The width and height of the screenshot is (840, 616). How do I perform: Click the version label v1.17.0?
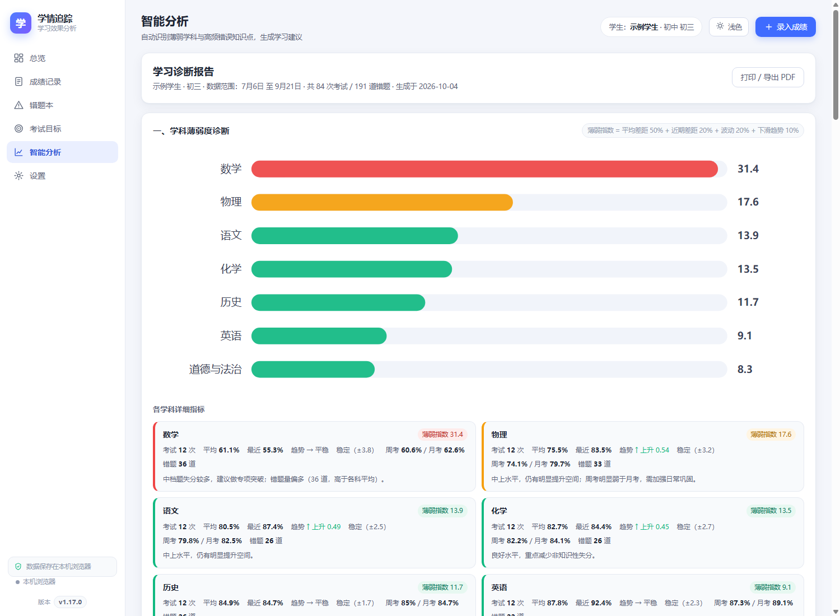(x=70, y=603)
